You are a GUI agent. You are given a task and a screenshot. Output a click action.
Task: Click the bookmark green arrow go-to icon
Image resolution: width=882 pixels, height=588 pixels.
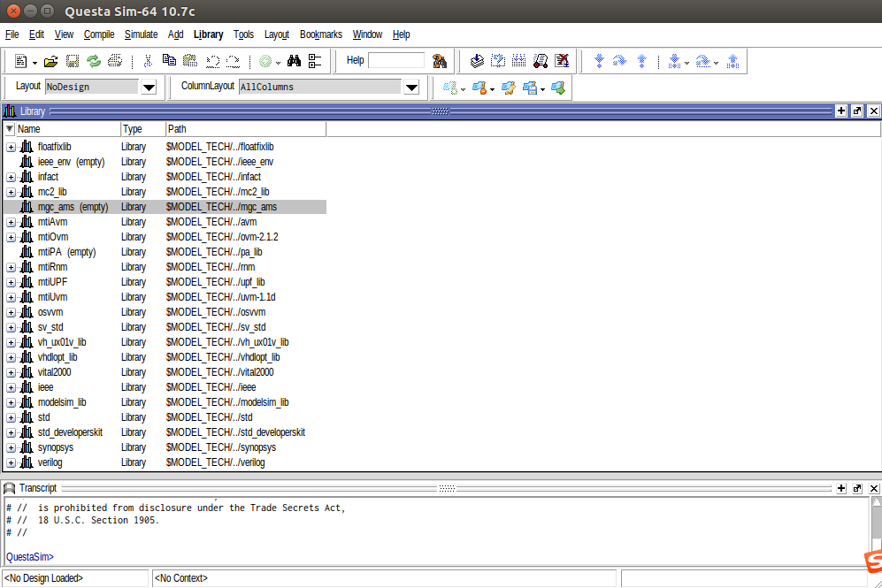(x=558, y=88)
